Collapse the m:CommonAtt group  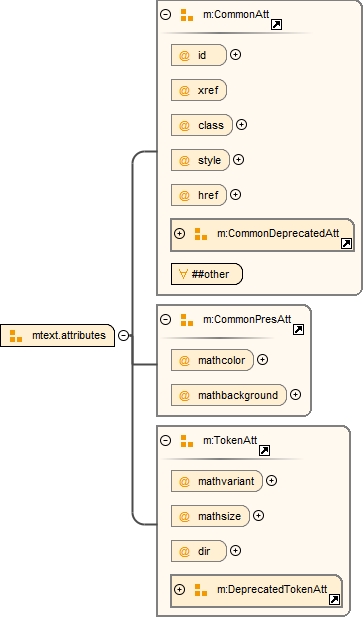(x=165, y=15)
